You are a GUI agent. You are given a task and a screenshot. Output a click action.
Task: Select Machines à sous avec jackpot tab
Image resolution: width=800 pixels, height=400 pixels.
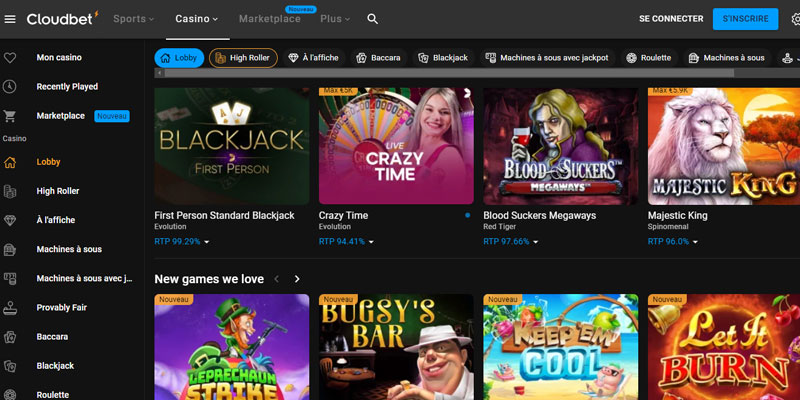(547, 58)
